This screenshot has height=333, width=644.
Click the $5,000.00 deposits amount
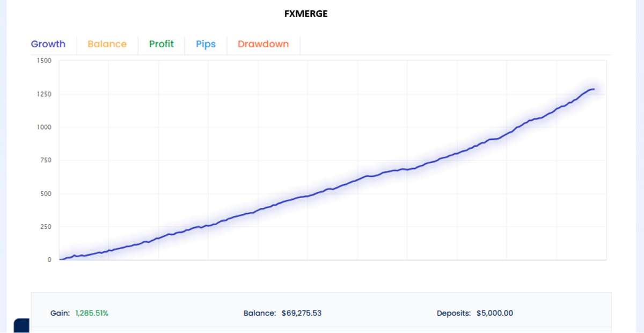494,313
